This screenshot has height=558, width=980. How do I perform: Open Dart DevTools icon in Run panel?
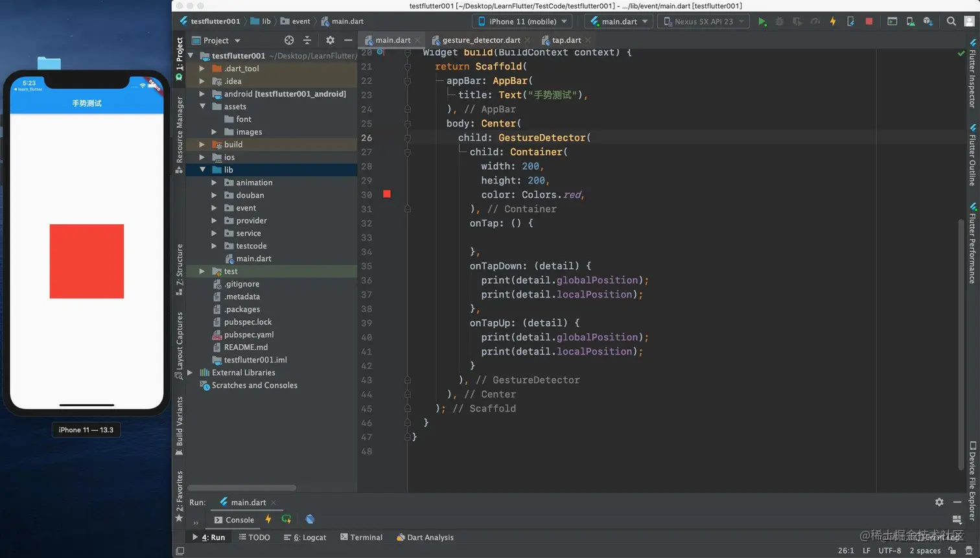tap(310, 520)
